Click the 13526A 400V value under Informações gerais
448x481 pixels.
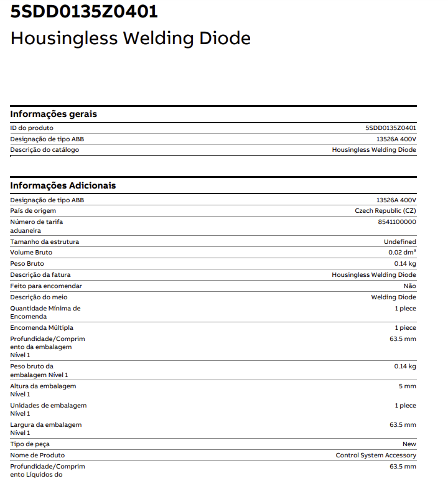(x=396, y=139)
